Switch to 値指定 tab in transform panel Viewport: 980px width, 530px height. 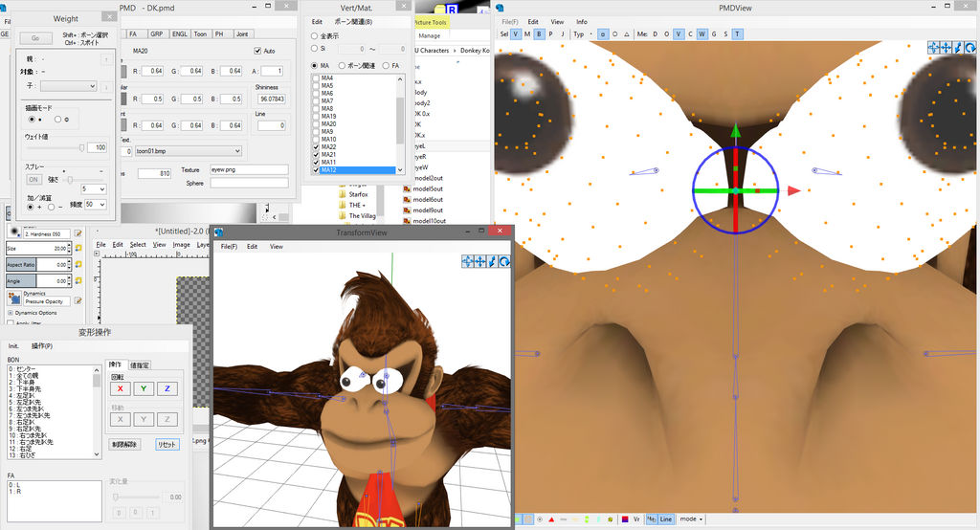point(140,365)
